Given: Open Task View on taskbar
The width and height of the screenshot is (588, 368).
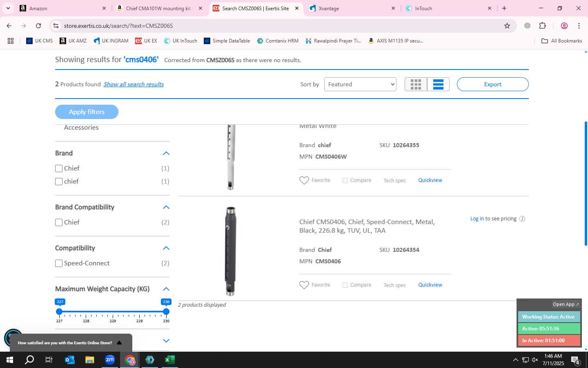Looking at the screenshot, I should click(49, 360).
